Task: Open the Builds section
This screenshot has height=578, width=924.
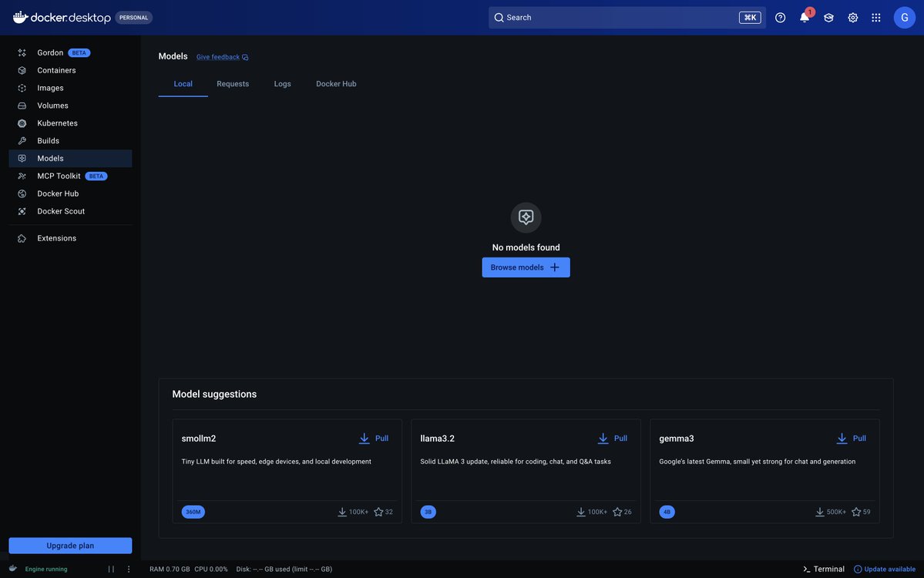Action: (x=70, y=141)
